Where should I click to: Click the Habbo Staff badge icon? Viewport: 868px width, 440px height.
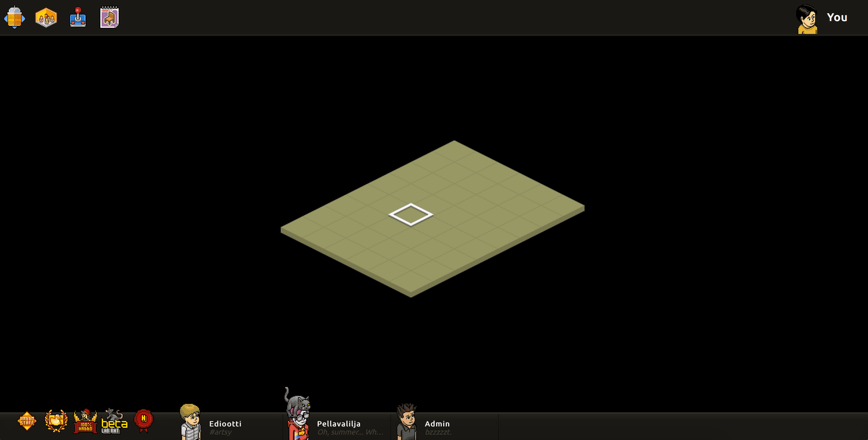point(27,424)
